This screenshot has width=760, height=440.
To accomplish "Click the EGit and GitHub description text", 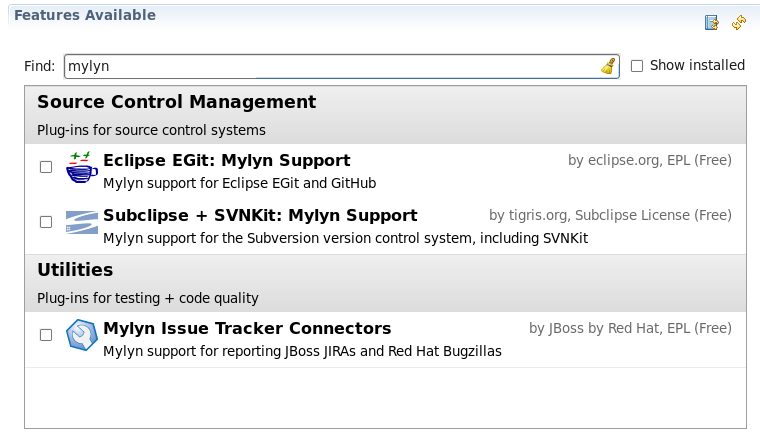I will (x=225, y=183).
